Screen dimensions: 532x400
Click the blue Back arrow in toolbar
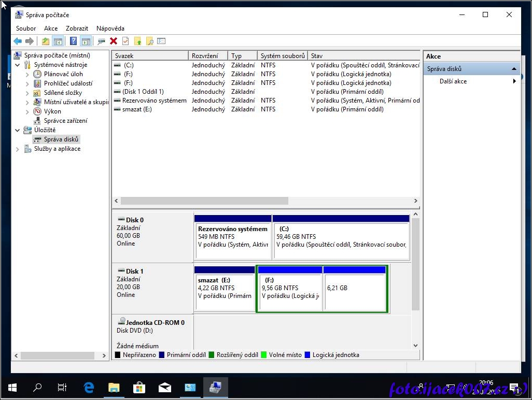click(18, 41)
